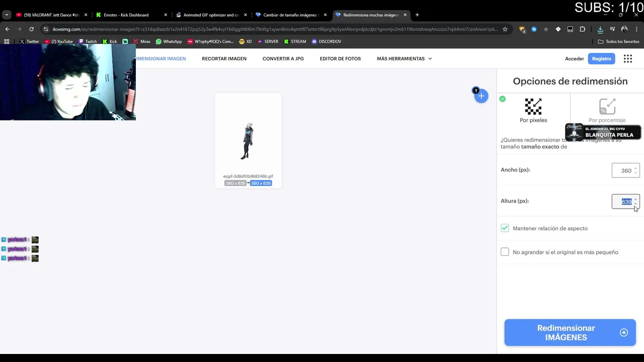Screen dimensions: 644x362
Task: Open the browser Downloads icon
Action: pyautogui.click(x=600, y=29)
